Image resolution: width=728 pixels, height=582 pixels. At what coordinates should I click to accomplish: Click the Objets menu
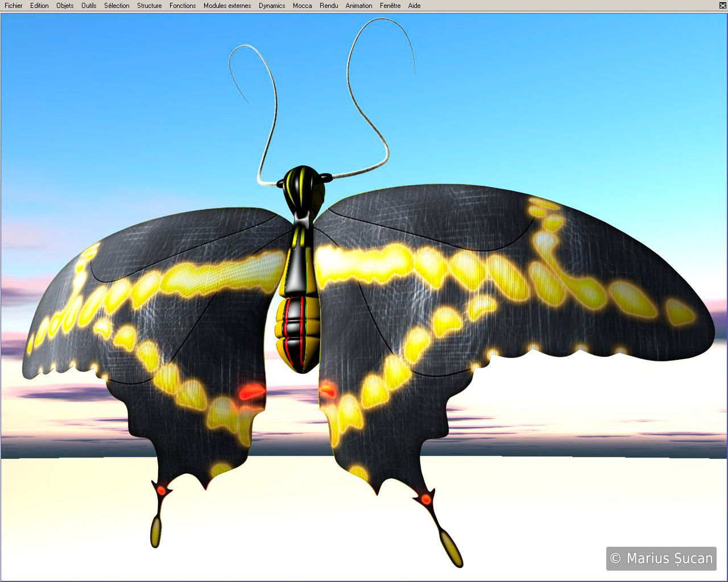[65, 6]
